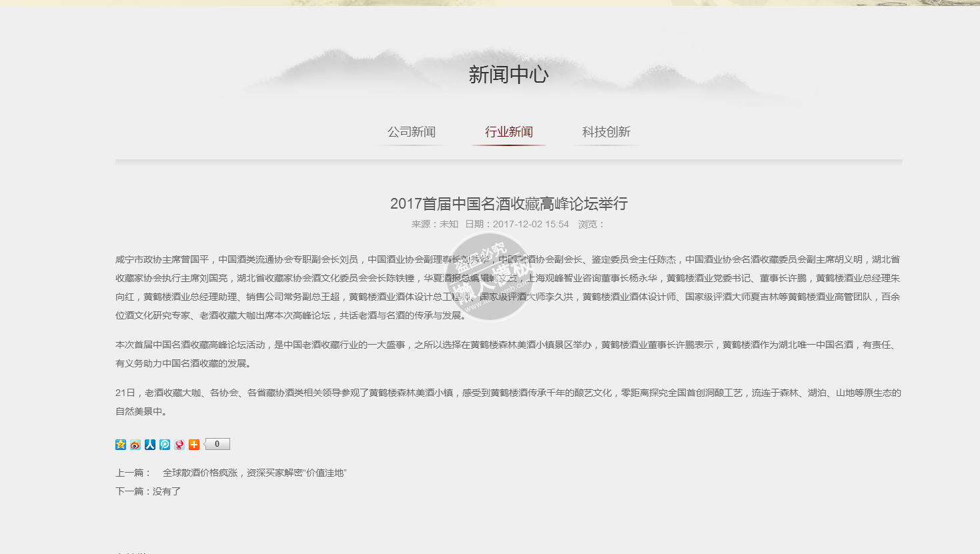
Task: Select the 行业新闻 tab
Action: click(x=509, y=132)
